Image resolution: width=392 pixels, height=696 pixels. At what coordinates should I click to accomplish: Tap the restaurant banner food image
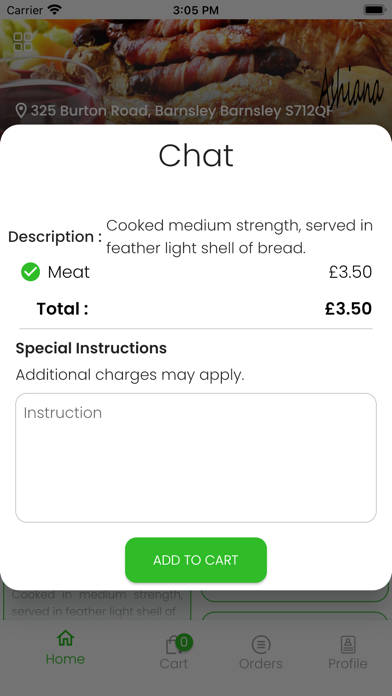pos(196,72)
